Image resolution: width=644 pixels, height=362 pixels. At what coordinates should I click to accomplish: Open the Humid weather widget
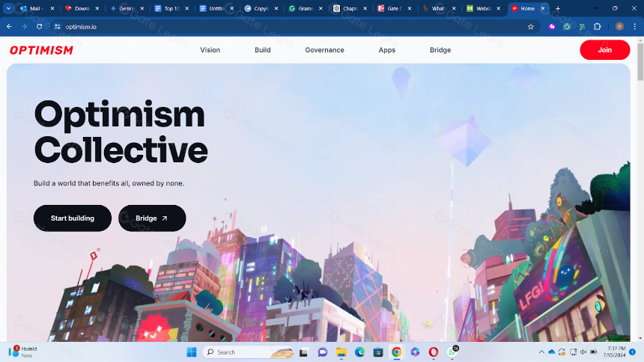tap(23, 352)
